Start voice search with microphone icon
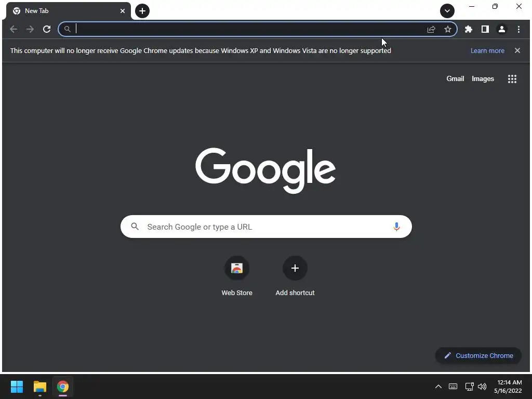 [x=396, y=227]
